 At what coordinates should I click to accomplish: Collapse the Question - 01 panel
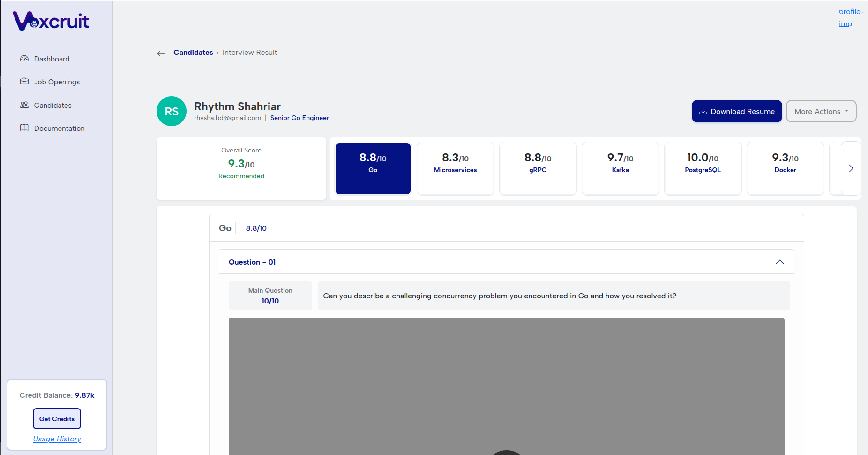click(780, 262)
